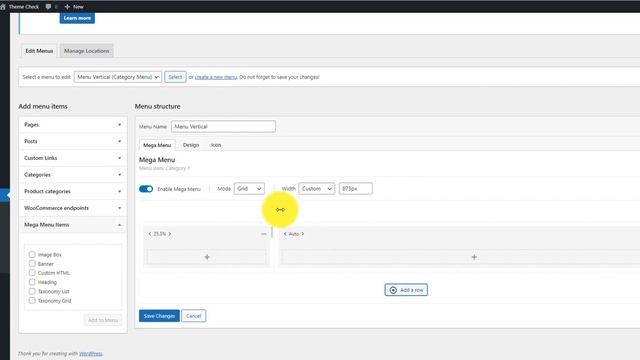Select the Icon tab
Image resolution: width=640 pixels, height=360 pixels.
(x=216, y=145)
